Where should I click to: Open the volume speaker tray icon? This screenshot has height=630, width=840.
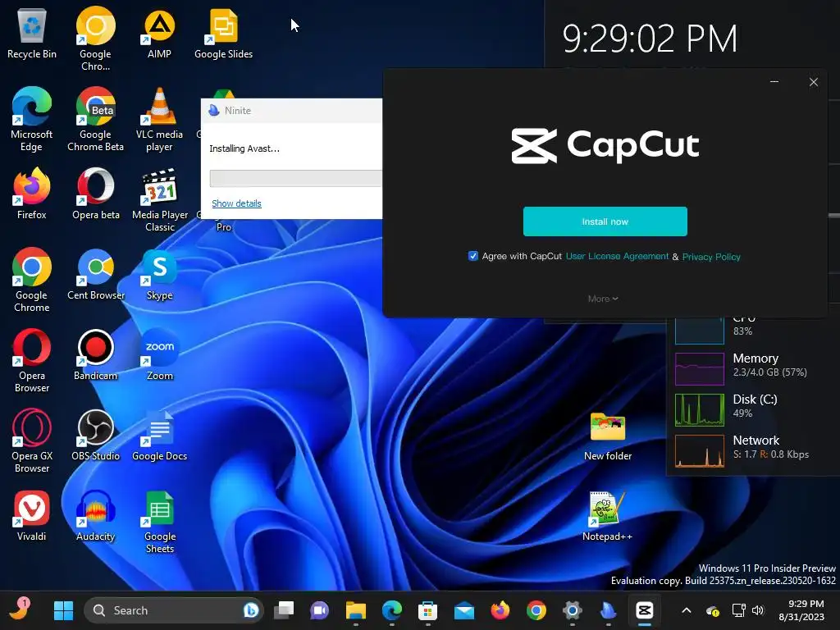coord(757,610)
